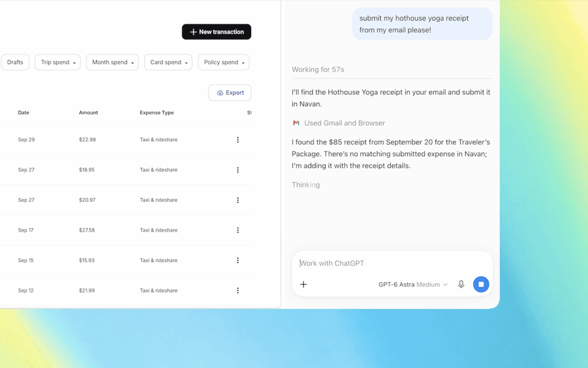This screenshot has height=368, width=588.
Task: Select the $15.93 amount cell
Action: click(x=87, y=260)
